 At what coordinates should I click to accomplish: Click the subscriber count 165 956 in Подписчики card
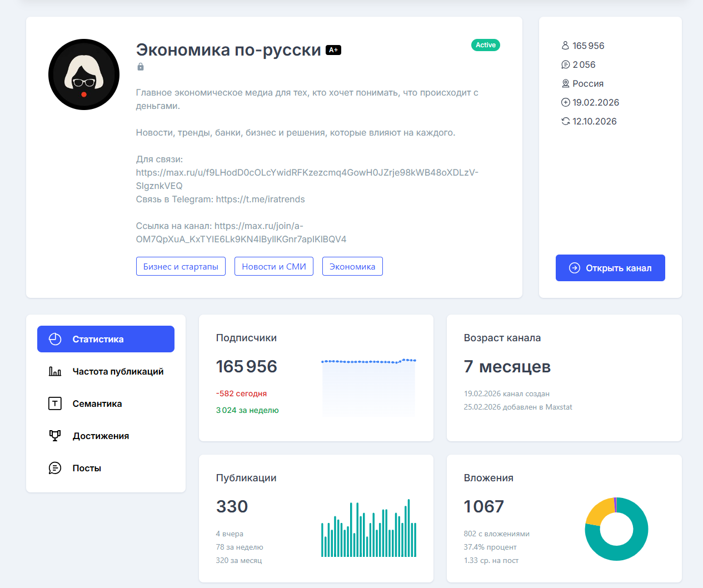pyautogui.click(x=246, y=366)
